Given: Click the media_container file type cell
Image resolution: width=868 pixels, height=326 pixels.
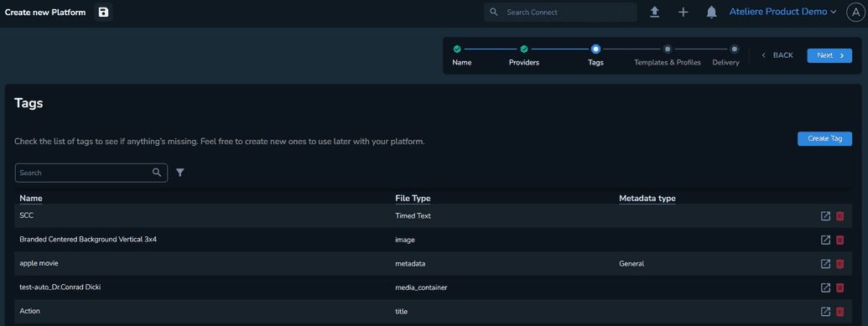Looking at the screenshot, I should pyautogui.click(x=421, y=287).
